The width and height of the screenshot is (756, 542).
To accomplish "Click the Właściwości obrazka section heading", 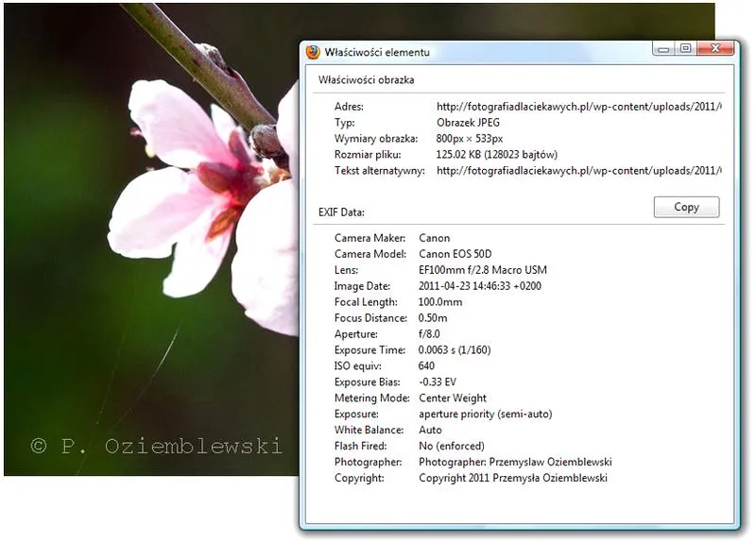I will pos(366,80).
